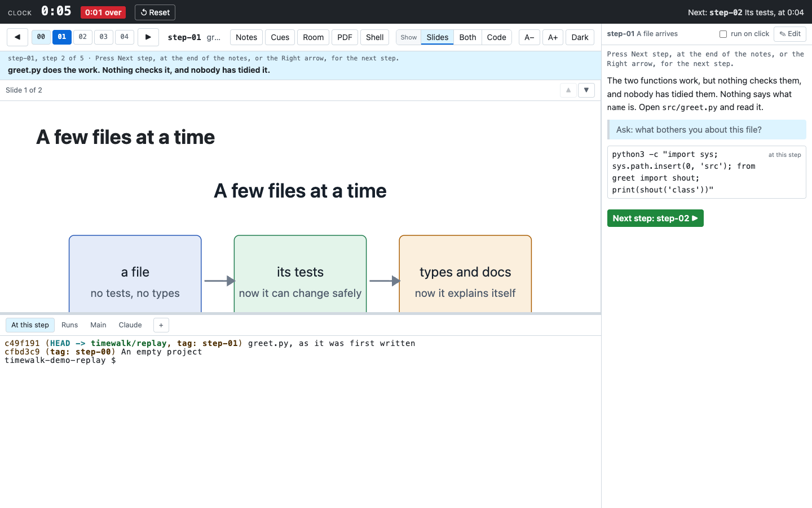Select the At this step tab
The height and width of the screenshot is (508, 812).
point(30,325)
